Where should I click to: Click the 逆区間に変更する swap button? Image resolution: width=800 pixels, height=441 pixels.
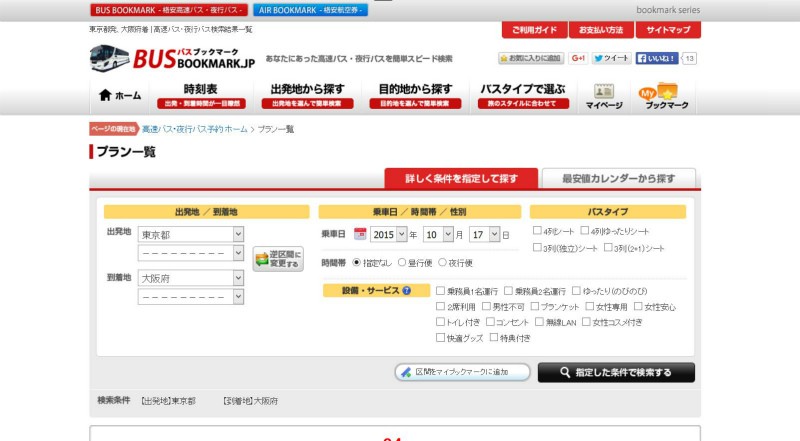point(277,260)
